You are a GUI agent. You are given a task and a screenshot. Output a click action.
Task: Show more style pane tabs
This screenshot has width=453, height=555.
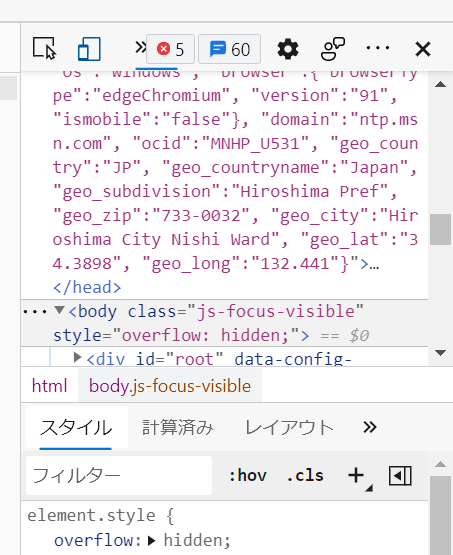tap(370, 427)
